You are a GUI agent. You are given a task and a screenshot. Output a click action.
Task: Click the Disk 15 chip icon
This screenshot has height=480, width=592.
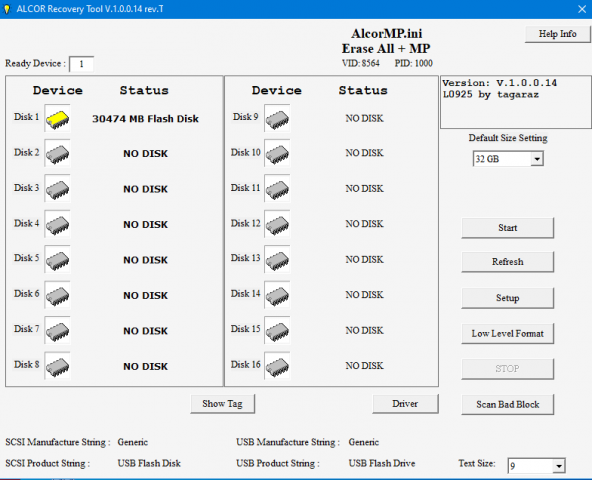[277, 330]
